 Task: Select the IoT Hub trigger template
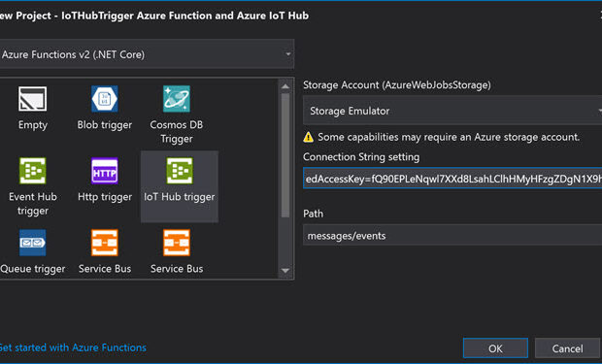pyautogui.click(x=180, y=186)
